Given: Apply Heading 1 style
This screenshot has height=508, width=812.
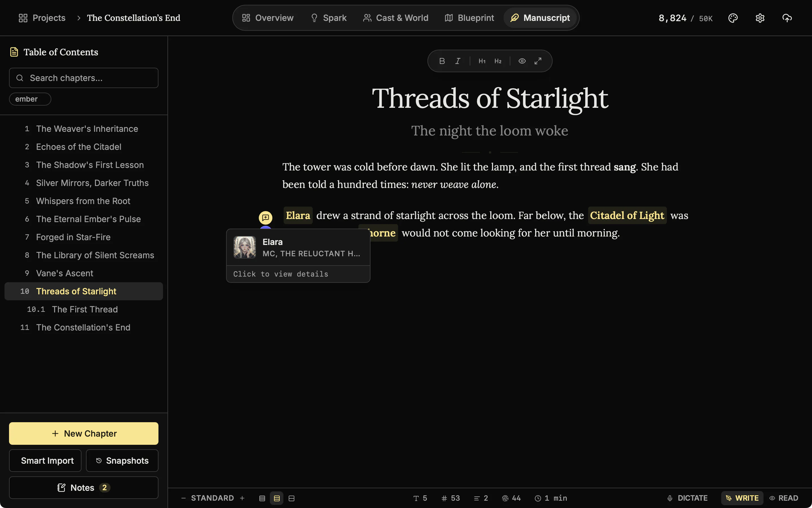Looking at the screenshot, I should pos(482,61).
